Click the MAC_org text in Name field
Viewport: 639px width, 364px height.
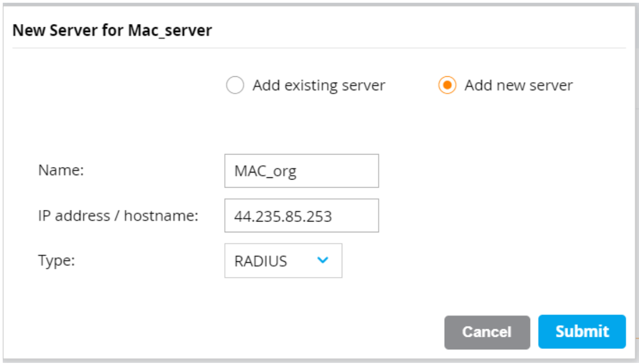point(266,171)
